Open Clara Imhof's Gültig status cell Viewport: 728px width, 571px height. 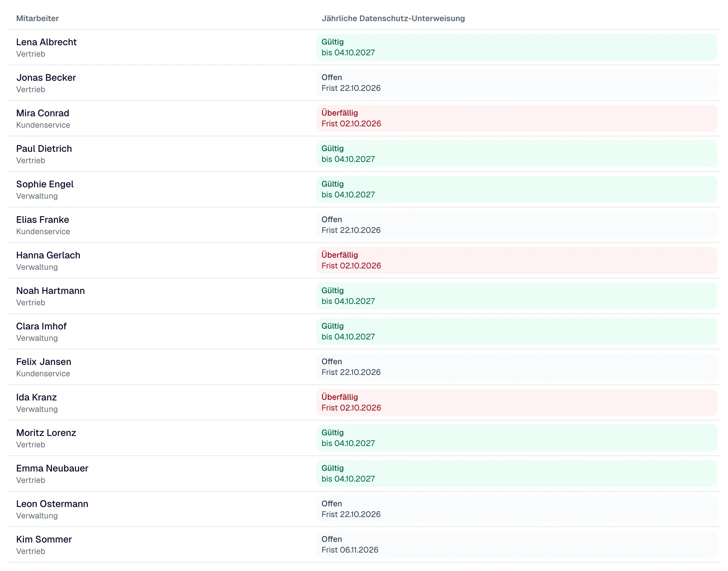pyautogui.click(x=517, y=331)
